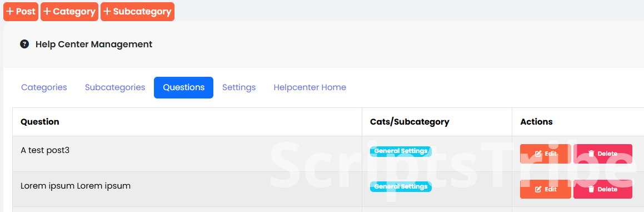Click the pencil edit icon for the Lorem ipsum row
Image resolution: width=644 pixels, height=212 pixels.
click(x=538, y=189)
